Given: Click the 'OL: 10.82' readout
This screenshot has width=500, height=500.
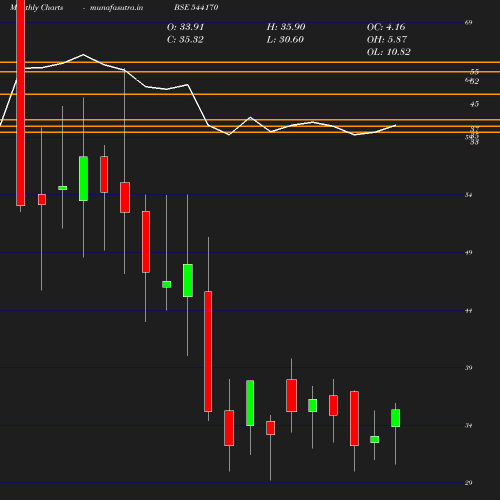Looking at the screenshot, I should [389, 52].
